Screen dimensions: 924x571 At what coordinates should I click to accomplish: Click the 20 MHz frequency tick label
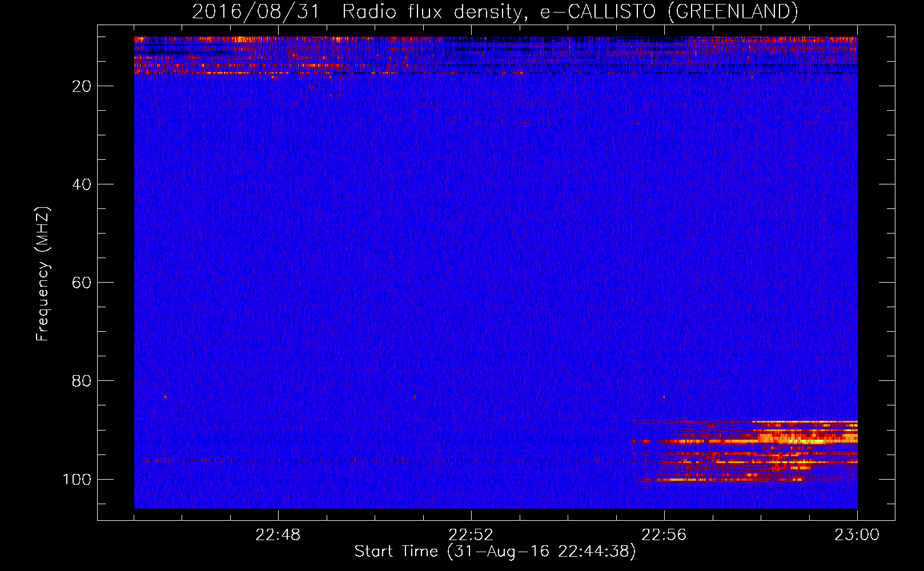[82, 86]
